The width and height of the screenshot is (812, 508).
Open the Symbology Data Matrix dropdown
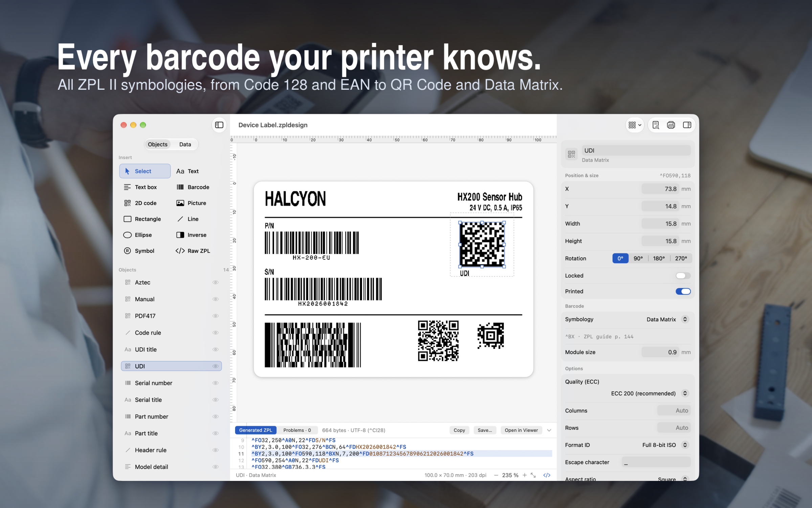667,319
